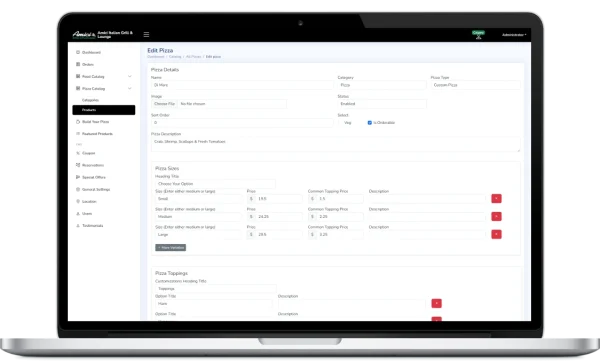This screenshot has height=361, width=600.
Task: Collapse the Pizza Catalog chevron
Action: [130, 88]
